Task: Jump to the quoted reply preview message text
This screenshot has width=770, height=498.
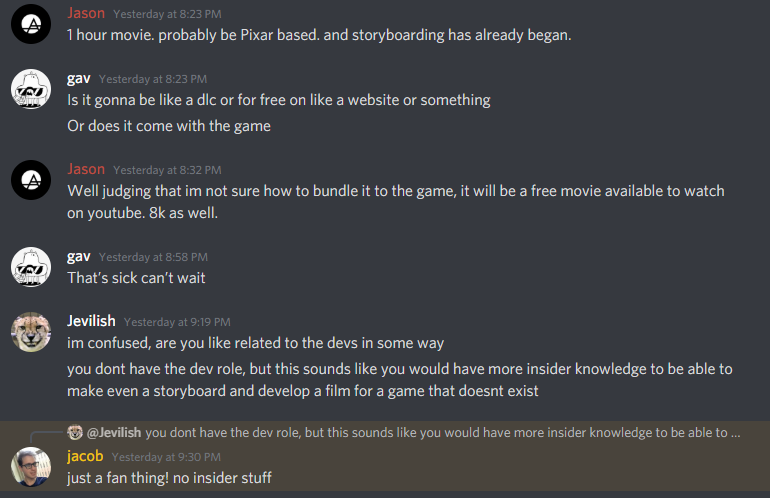Action: click(x=442, y=432)
